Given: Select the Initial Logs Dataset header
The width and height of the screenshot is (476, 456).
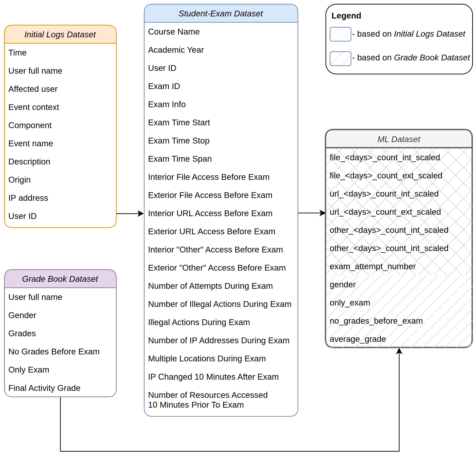Looking at the screenshot, I should 60,34.
